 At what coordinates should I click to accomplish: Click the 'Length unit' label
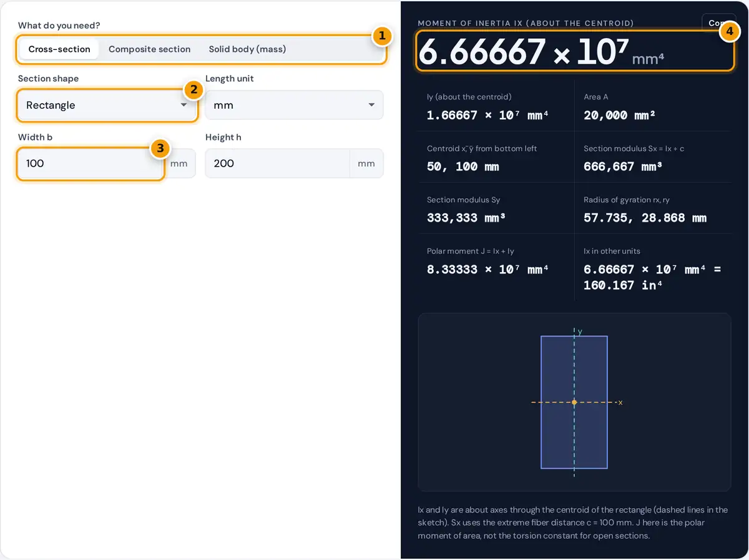pyautogui.click(x=229, y=79)
